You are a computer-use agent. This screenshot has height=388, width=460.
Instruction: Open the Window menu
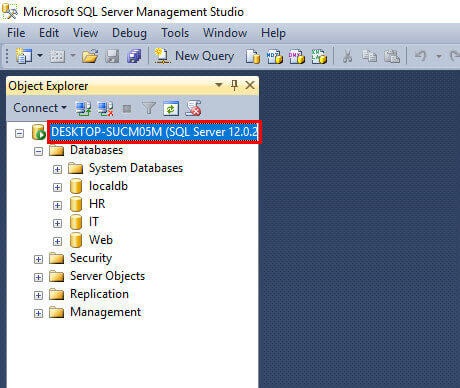225,33
